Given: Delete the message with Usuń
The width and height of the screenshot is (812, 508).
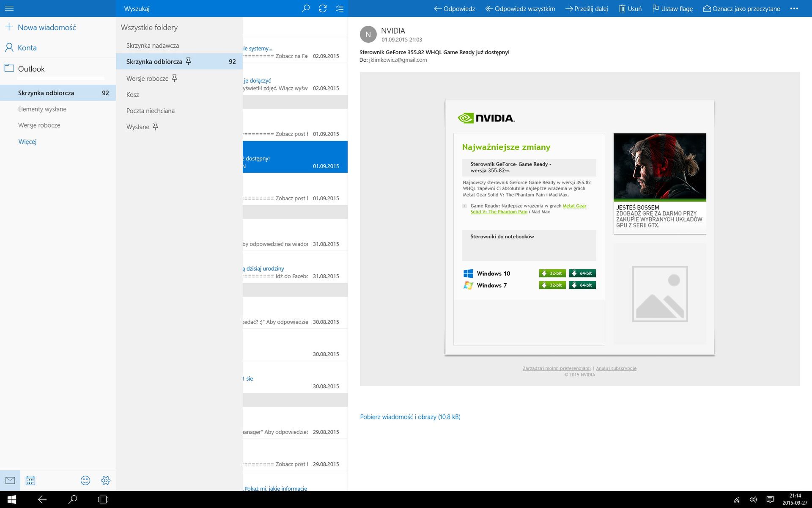Looking at the screenshot, I should tap(630, 8).
